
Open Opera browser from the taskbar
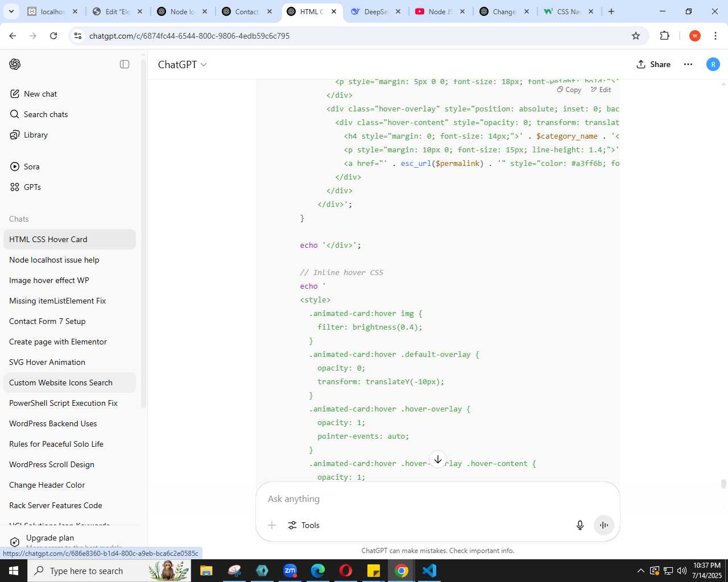[346, 571]
